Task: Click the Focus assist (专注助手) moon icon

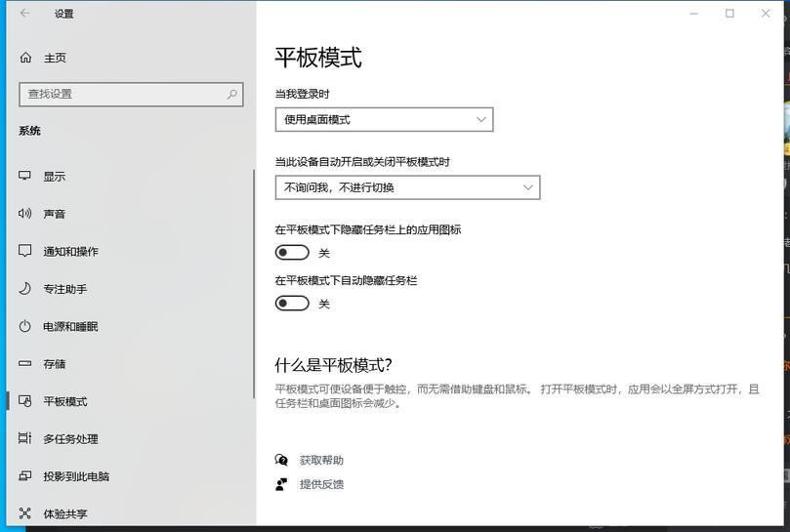Action: 24,288
